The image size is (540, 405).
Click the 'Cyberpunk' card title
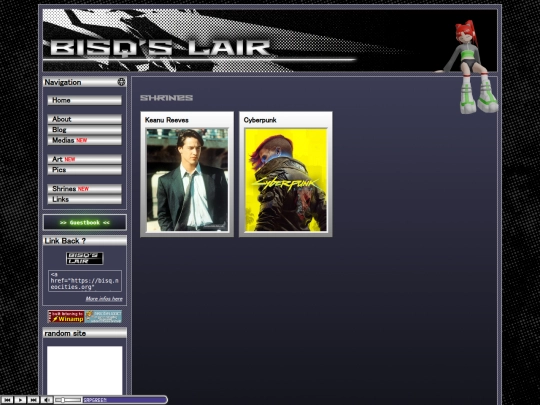point(260,120)
